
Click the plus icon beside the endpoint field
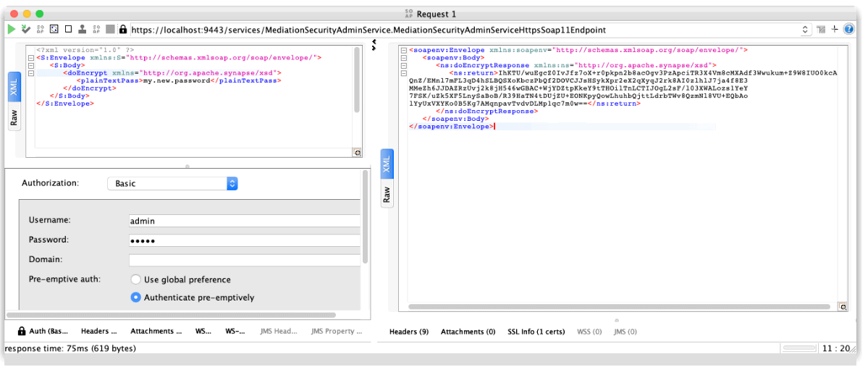click(835, 30)
